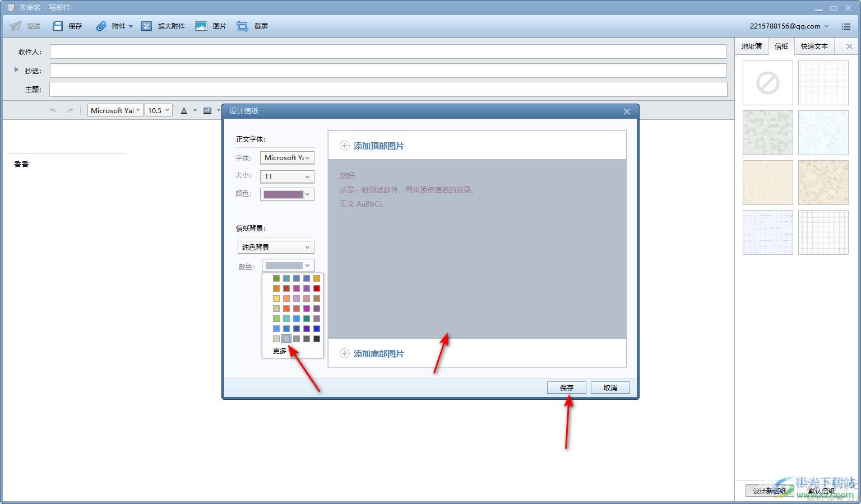Open the list menu icon beside account
Image resolution: width=861 pixels, height=504 pixels.
(846, 26)
